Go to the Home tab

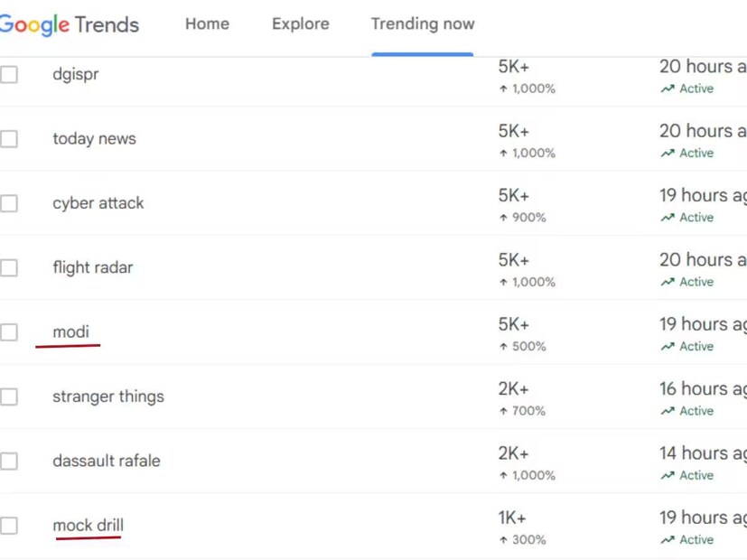click(x=207, y=24)
